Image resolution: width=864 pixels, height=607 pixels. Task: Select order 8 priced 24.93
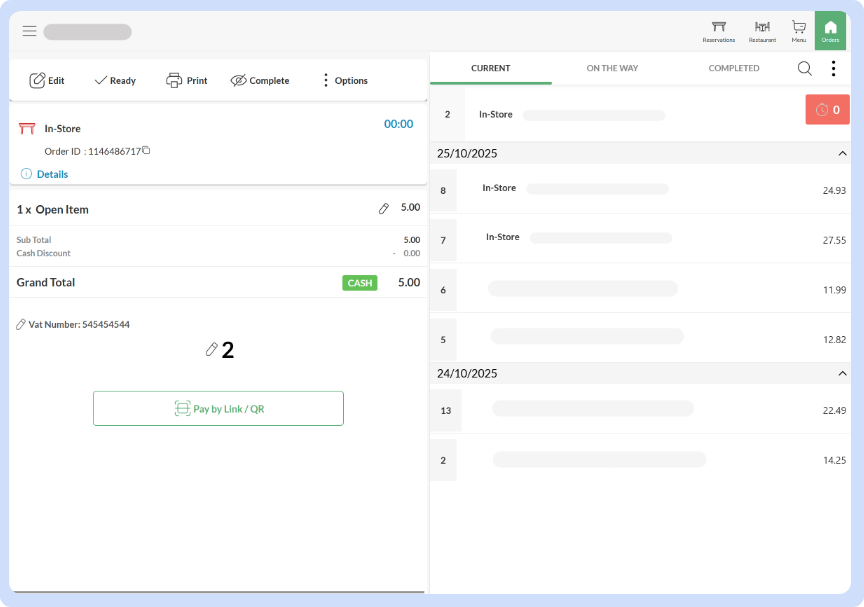click(x=640, y=189)
